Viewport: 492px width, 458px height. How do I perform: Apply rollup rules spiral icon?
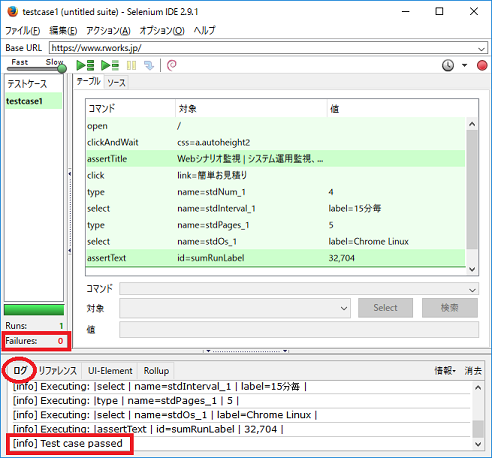(x=171, y=65)
